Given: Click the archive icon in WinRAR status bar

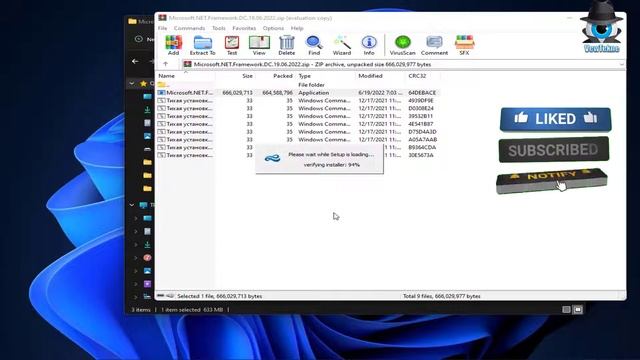Looking at the screenshot, I should pos(161,296).
